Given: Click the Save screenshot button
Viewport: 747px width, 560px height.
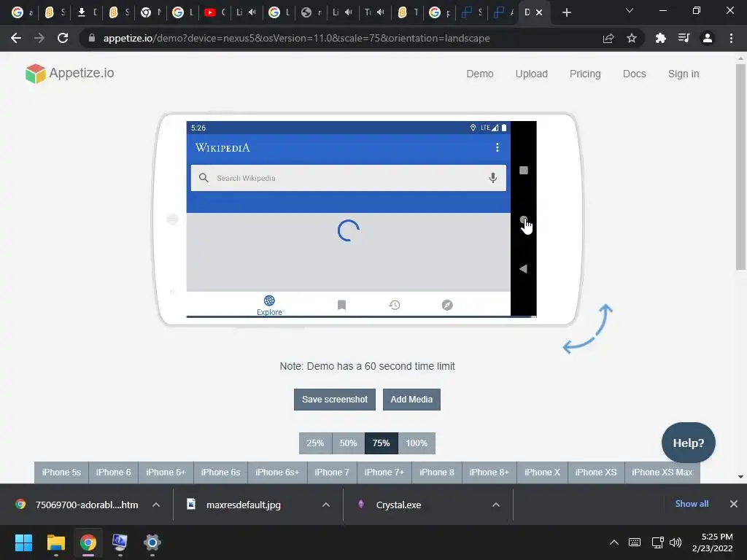Looking at the screenshot, I should [x=334, y=400].
